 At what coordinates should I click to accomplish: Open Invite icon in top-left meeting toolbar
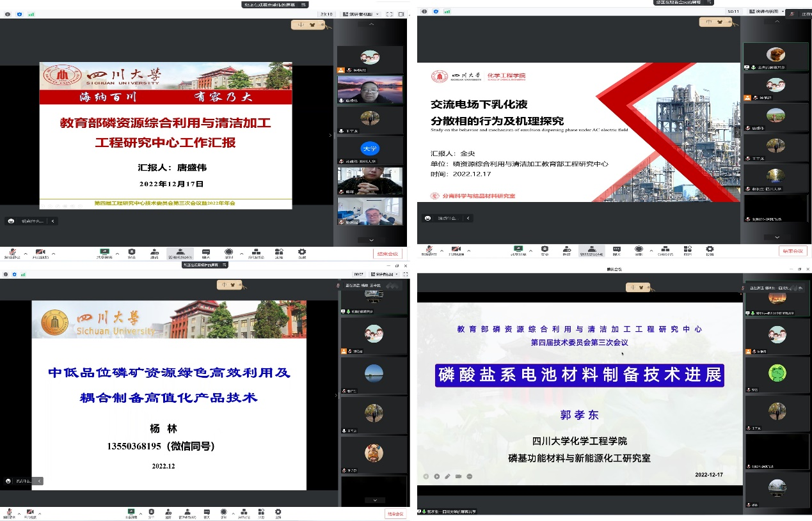click(x=154, y=253)
